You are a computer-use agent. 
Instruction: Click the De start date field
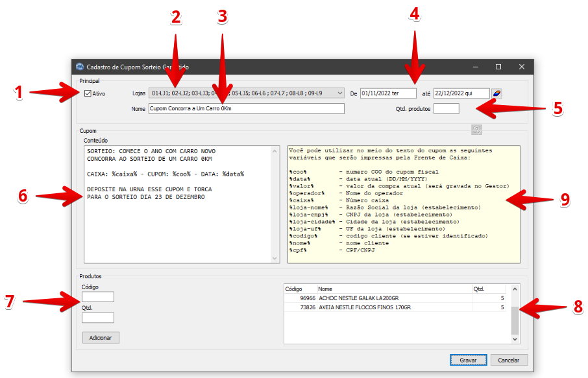(x=388, y=93)
